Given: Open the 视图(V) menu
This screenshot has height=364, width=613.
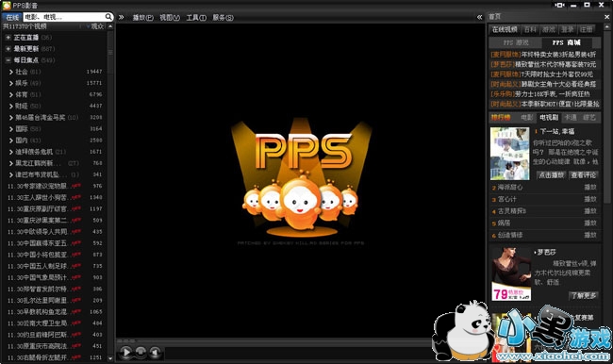Looking at the screenshot, I should pyautogui.click(x=170, y=18).
